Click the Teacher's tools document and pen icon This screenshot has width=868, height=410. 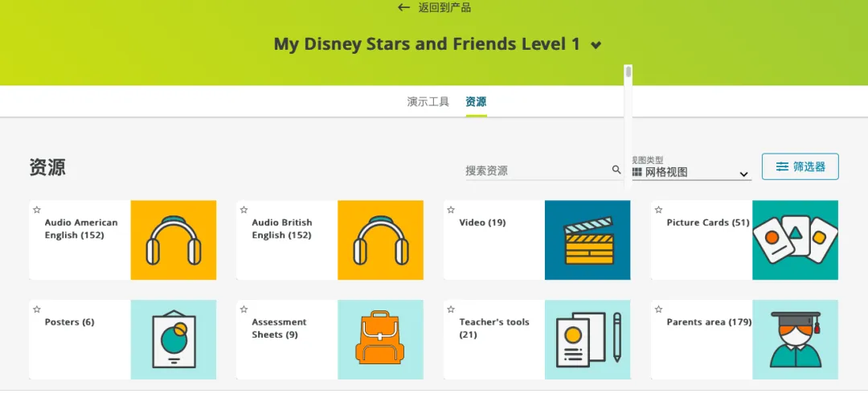point(588,339)
